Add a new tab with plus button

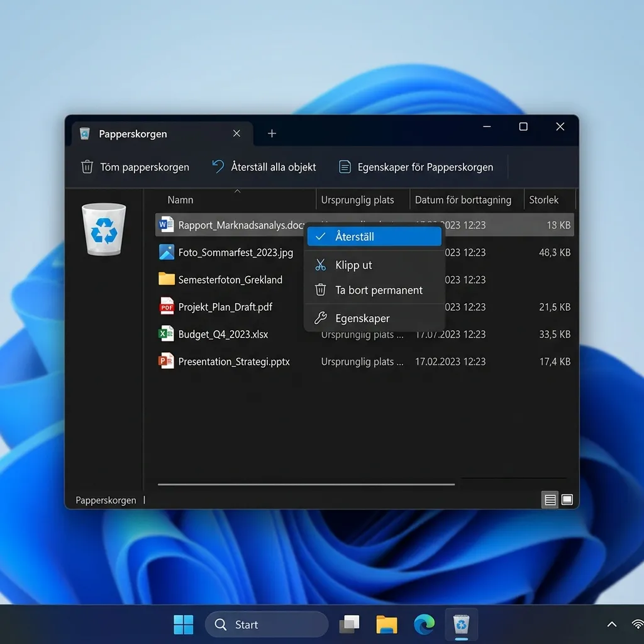pos(272,133)
